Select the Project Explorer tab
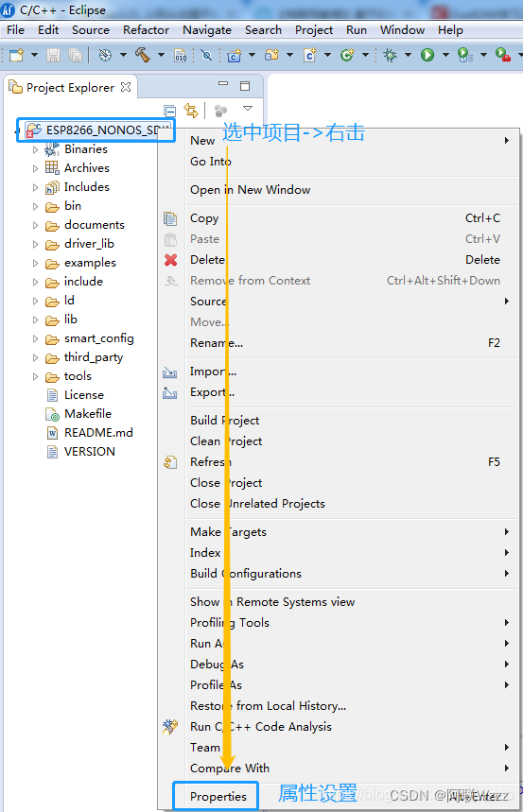This screenshot has height=812, width=523. [x=70, y=88]
